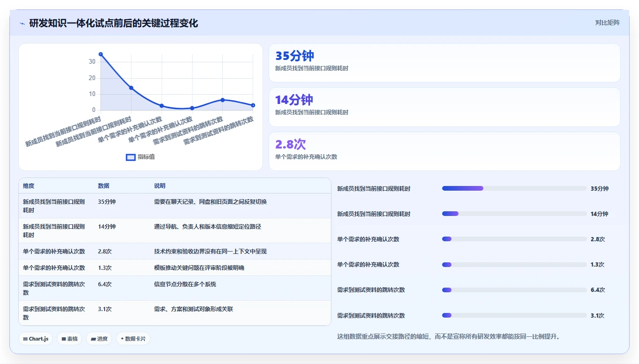Open the 2.8次 stat card

pyautogui.click(x=444, y=151)
